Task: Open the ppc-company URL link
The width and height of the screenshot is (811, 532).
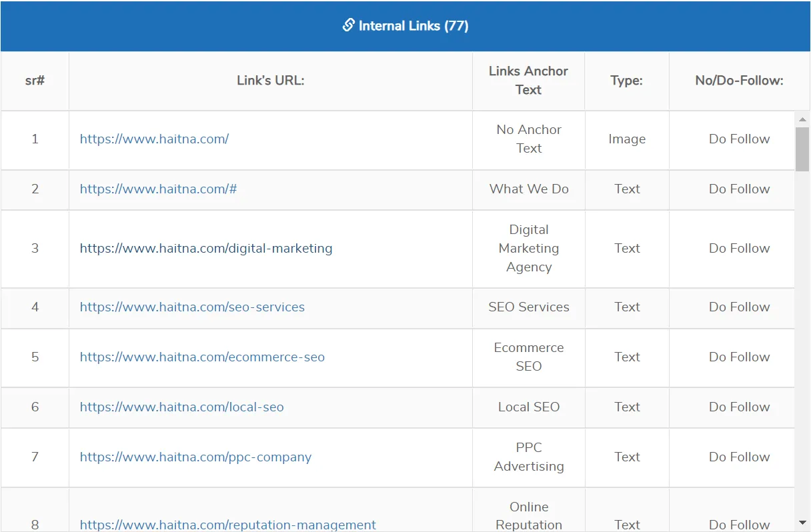Action: pyautogui.click(x=195, y=457)
